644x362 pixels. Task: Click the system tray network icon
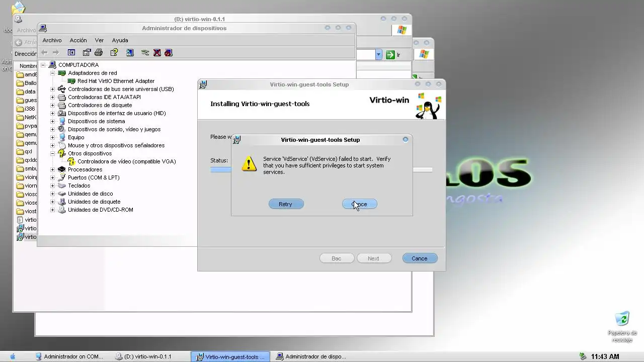tap(583, 356)
